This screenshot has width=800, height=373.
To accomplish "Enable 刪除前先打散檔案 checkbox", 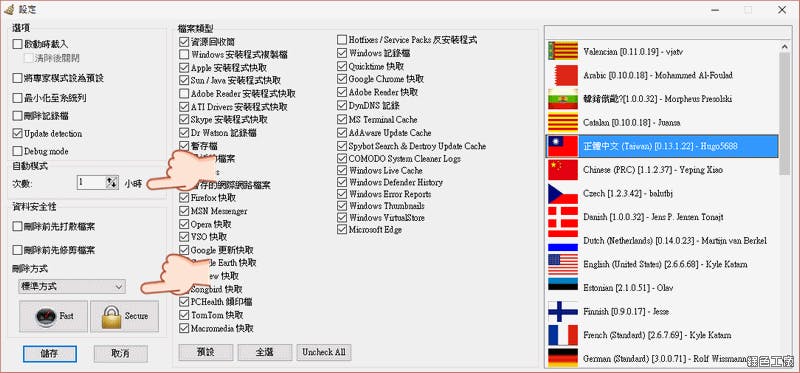I will 18,226.
